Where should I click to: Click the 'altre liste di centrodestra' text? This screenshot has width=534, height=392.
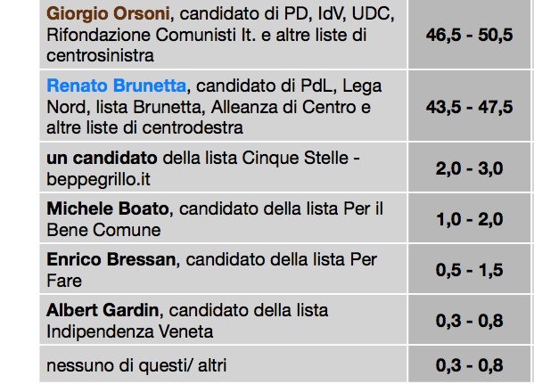coord(144,128)
